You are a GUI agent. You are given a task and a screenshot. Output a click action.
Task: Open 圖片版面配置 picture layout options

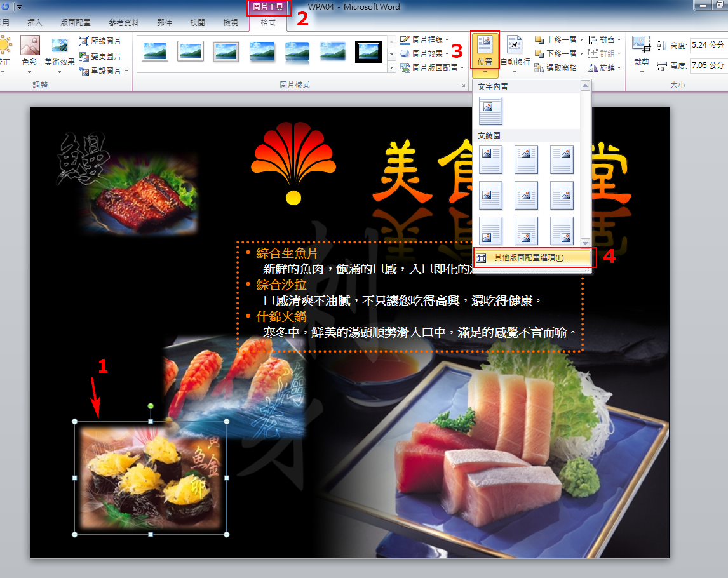(x=431, y=67)
